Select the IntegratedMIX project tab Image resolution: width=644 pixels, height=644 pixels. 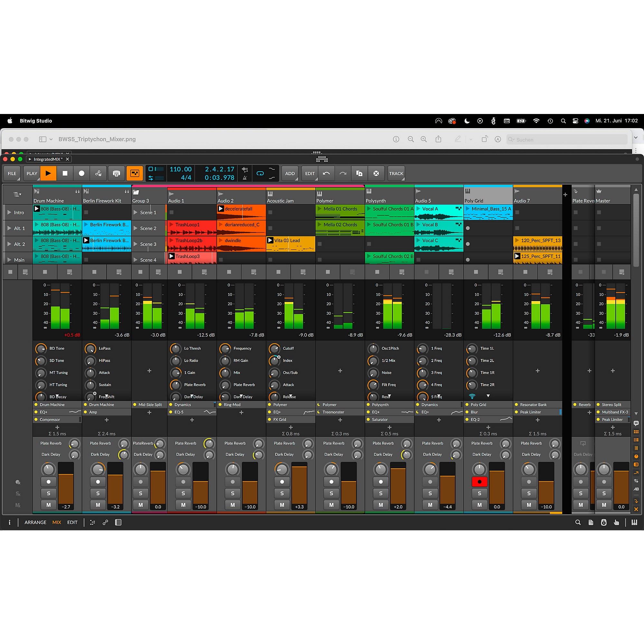(49, 159)
